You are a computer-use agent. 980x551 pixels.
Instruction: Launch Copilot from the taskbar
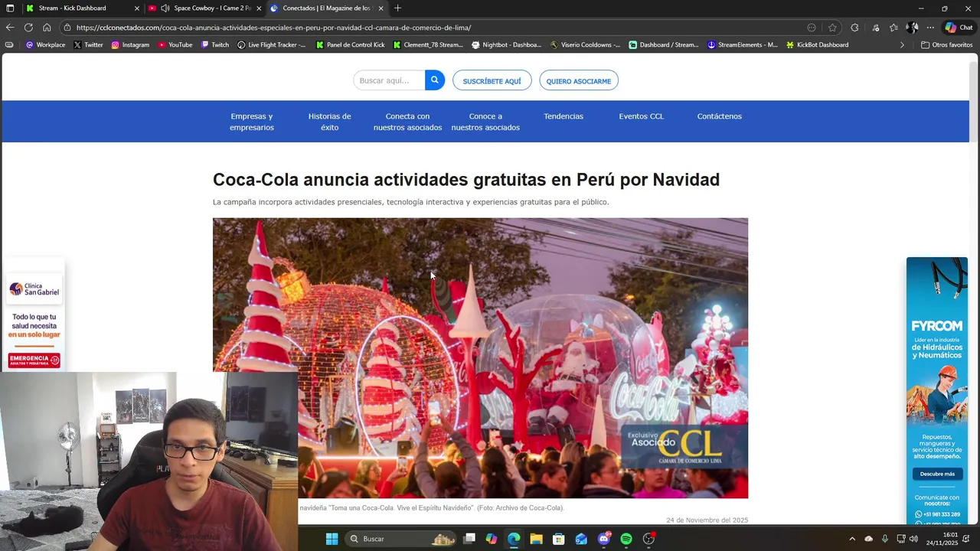(x=492, y=539)
